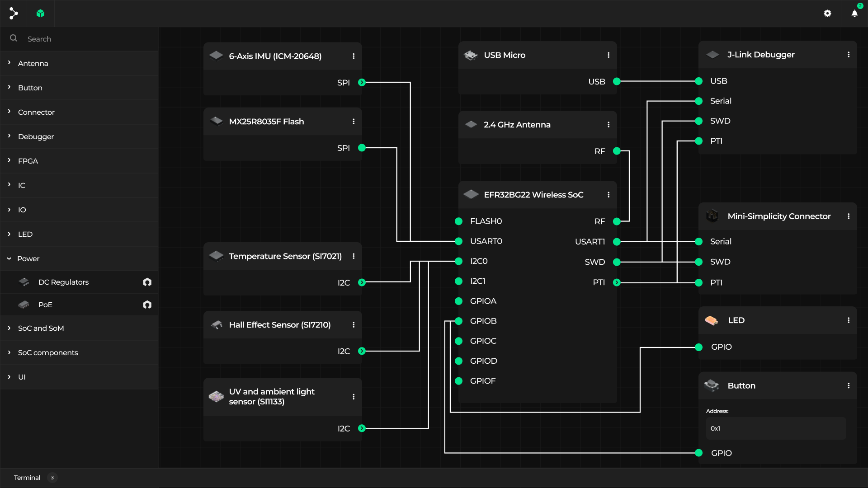Open the USB Micro node options menu
Image resolution: width=868 pixels, height=488 pixels.
pos(609,55)
